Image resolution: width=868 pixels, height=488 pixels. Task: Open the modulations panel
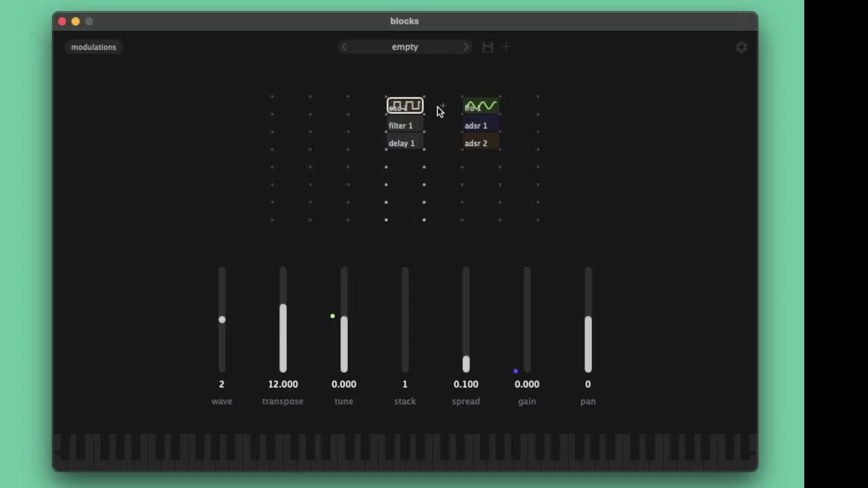pyautogui.click(x=94, y=47)
